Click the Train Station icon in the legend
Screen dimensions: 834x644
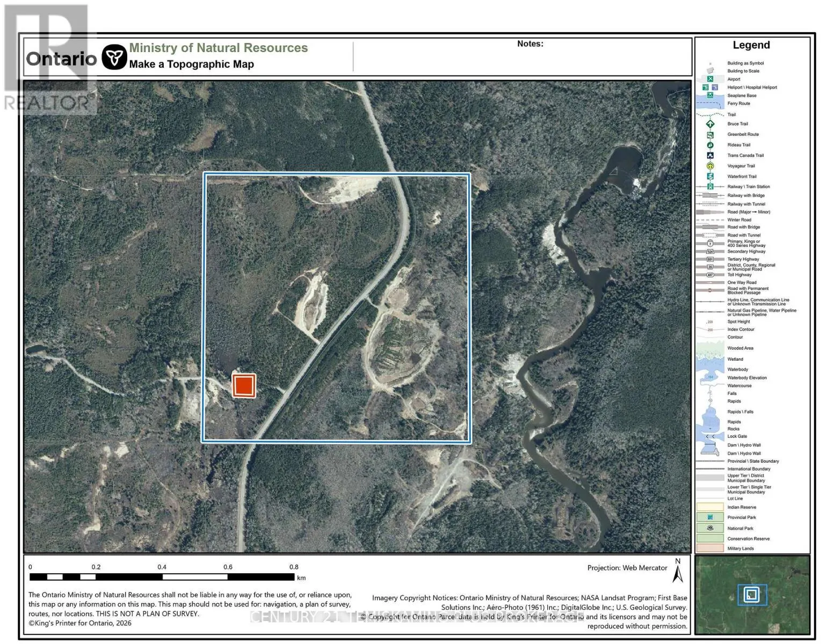pos(710,187)
